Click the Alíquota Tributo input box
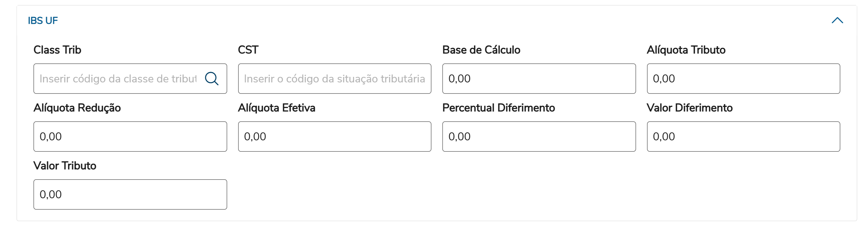 (x=743, y=79)
